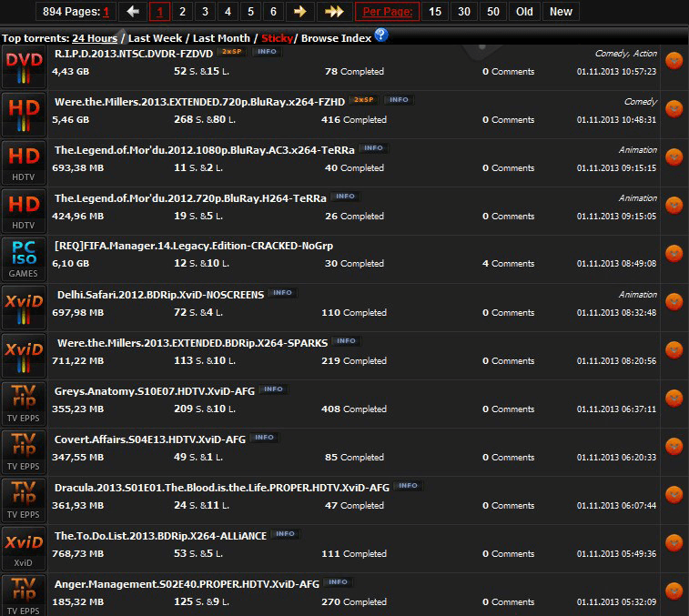
Task: Show top torrents for Last Week
Action: pyautogui.click(x=155, y=38)
